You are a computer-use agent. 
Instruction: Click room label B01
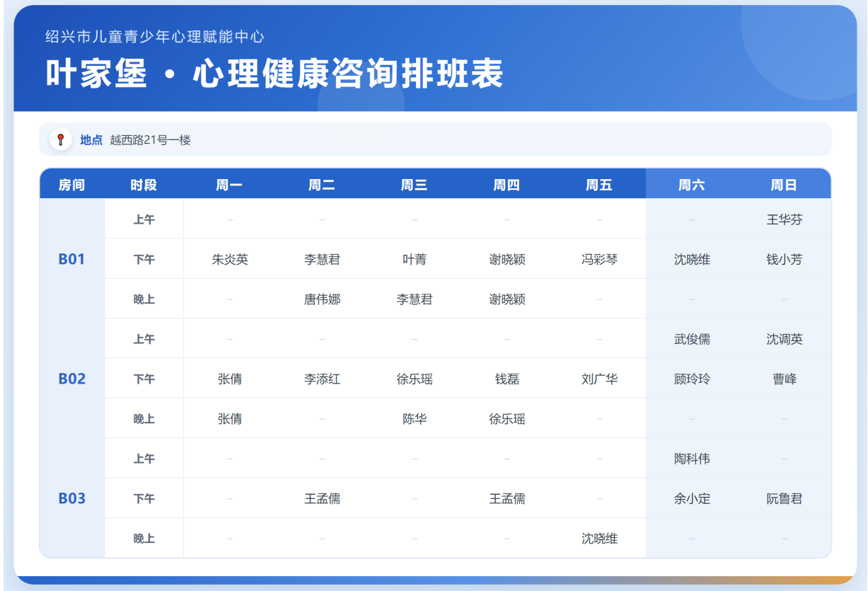point(71,259)
